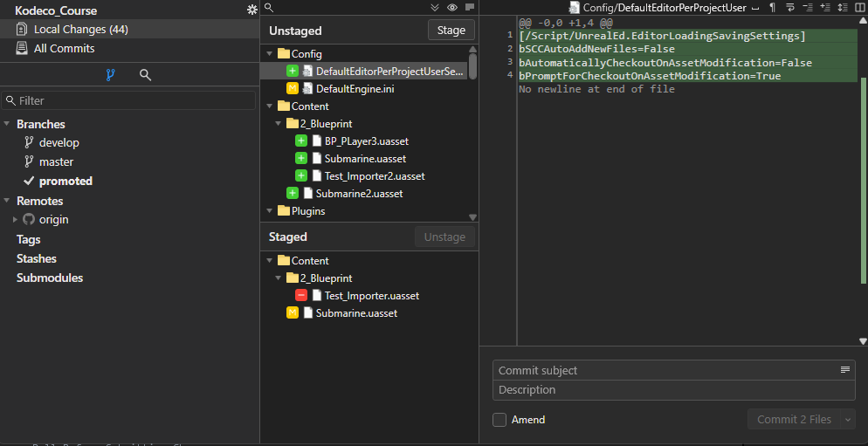Click the yellow modified badge on DefaultEngine.ini
This screenshot has width=868, height=446.
click(293, 88)
